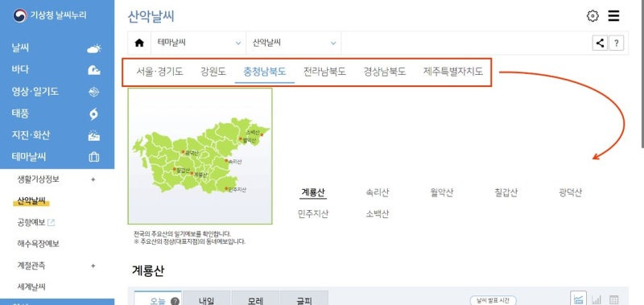Click the typhoon icon beside 태풍

pos(94,113)
